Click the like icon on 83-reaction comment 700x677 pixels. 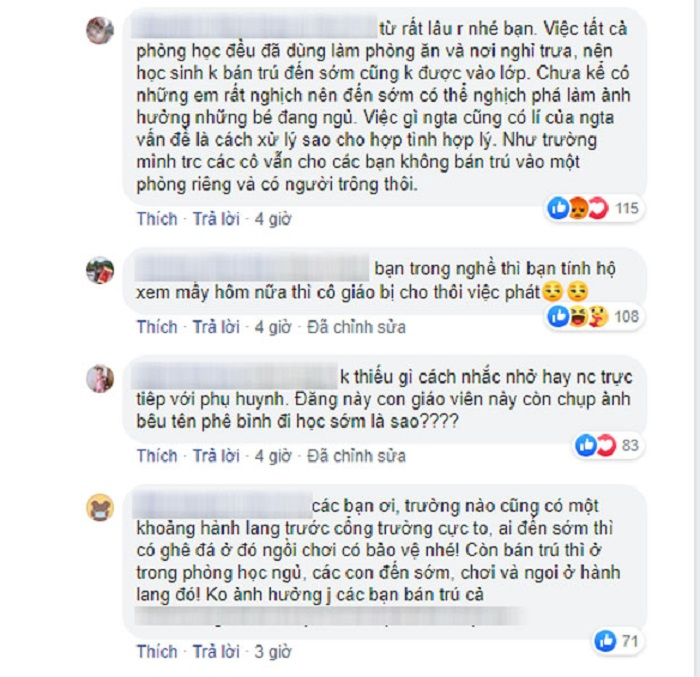[x=586, y=445]
